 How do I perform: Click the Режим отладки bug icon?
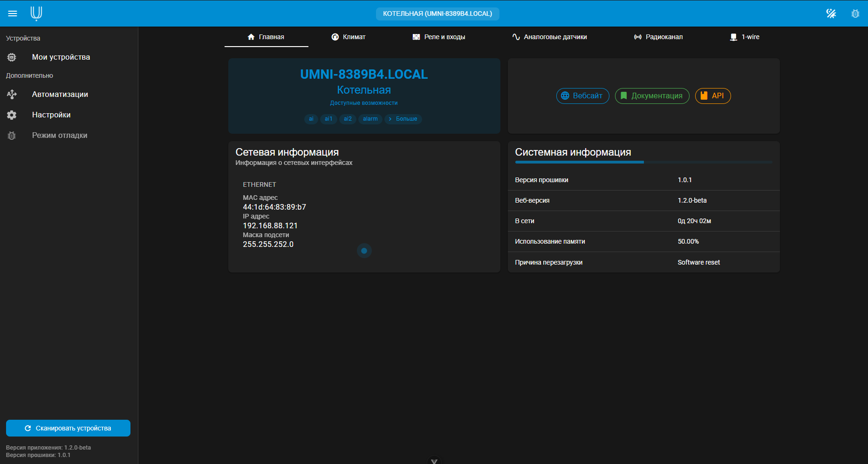[x=12, y=136]
